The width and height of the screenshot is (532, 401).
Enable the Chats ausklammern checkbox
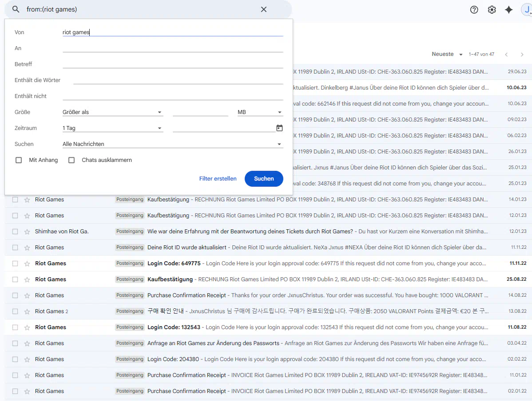tap(71, 160)
